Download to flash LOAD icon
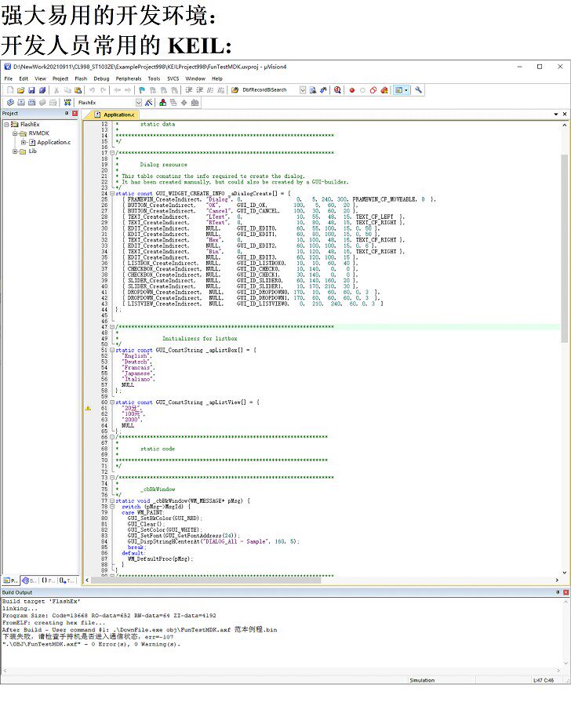This screenshot has height=728, width=571. pyautogui.click(x=67, y=103)
